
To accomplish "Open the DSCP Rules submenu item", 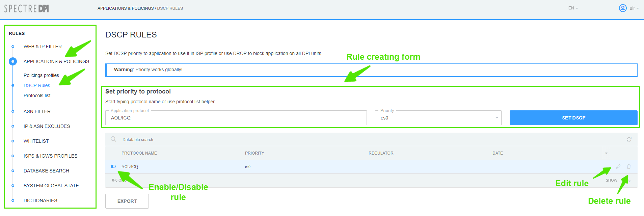I will point(37,85).
